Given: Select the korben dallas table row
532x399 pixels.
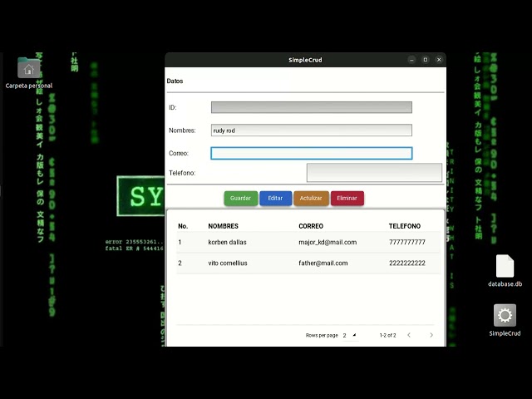Looking at the screenshot, I should pos(308,242).
